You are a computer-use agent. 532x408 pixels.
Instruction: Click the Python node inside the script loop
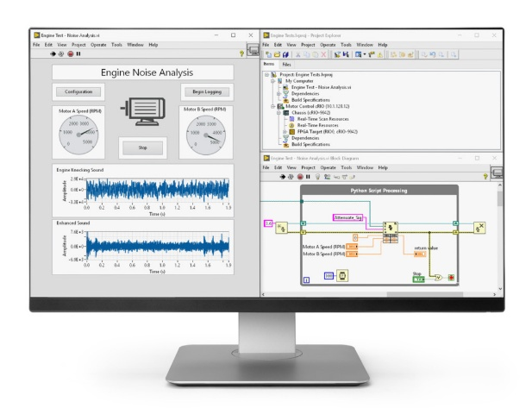tap(391, 229)
